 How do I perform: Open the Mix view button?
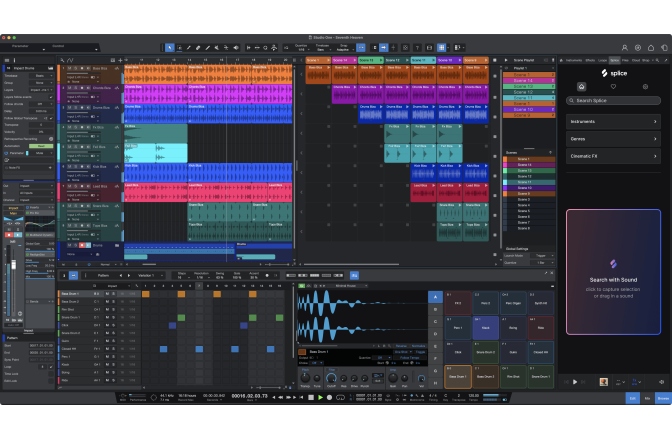(647, 398)
